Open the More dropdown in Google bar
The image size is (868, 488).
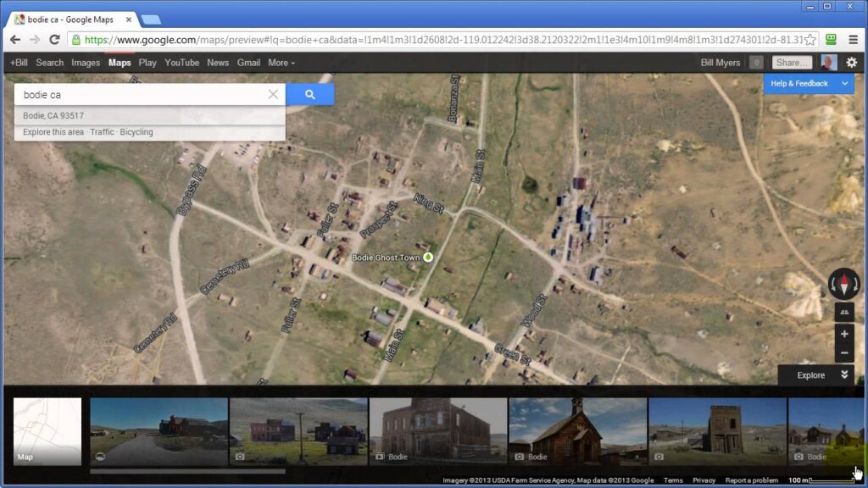click(281, 63)
